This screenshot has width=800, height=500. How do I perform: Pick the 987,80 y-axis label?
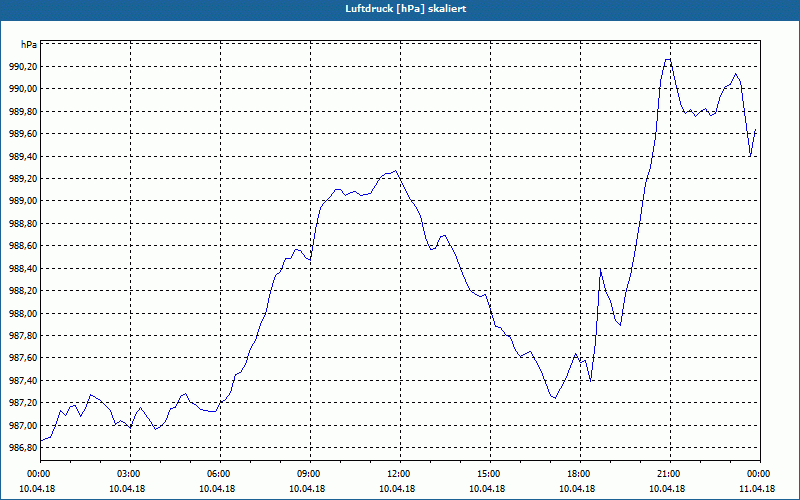(x=23, y=336)
